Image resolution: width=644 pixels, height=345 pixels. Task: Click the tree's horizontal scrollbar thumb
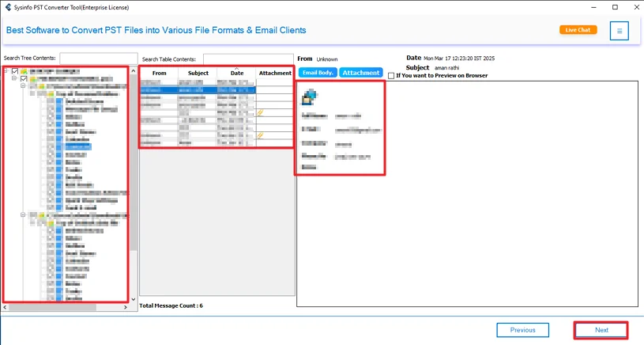53,307
